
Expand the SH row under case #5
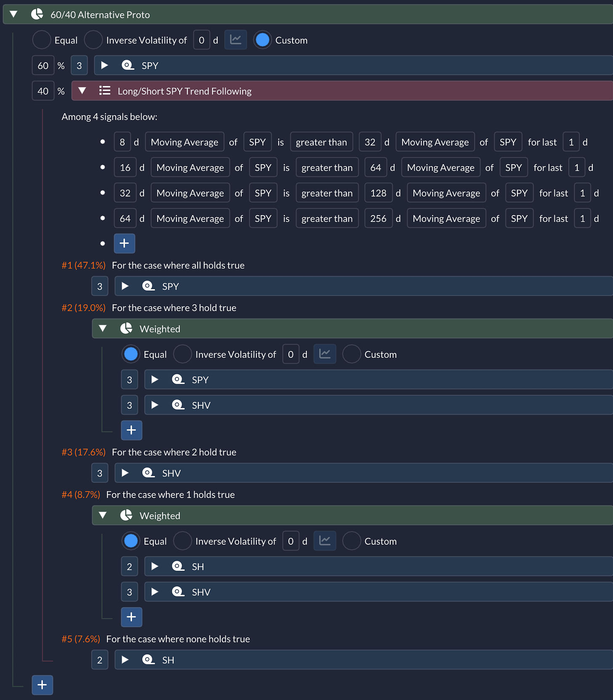point(125,660)
